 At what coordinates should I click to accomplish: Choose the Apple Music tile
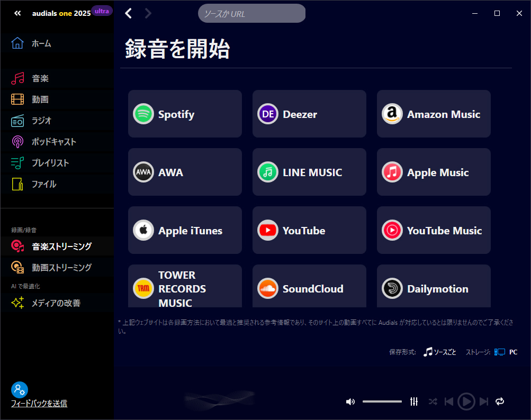tap(434, 172)
